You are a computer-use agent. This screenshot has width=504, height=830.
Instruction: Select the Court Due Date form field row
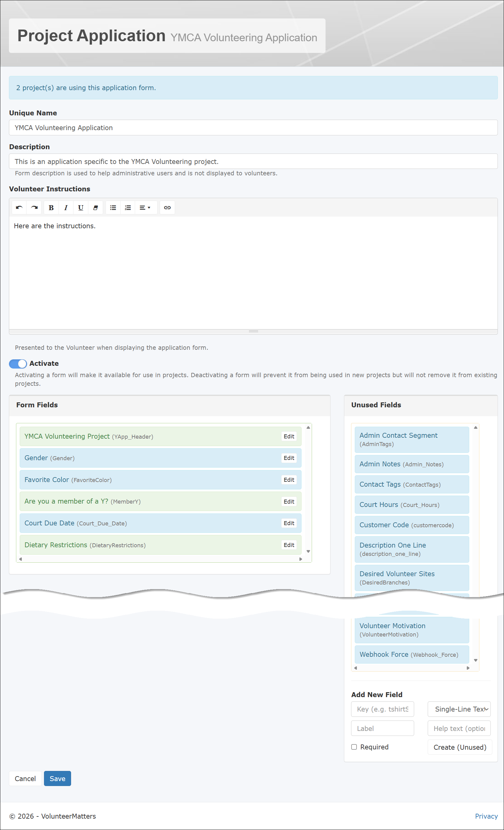(x=160, y=523)
